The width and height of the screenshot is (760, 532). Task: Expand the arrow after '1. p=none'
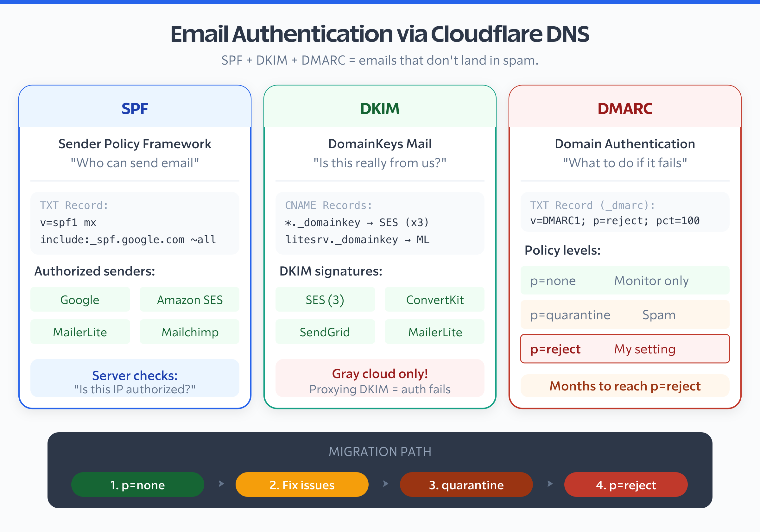point(221,485)
